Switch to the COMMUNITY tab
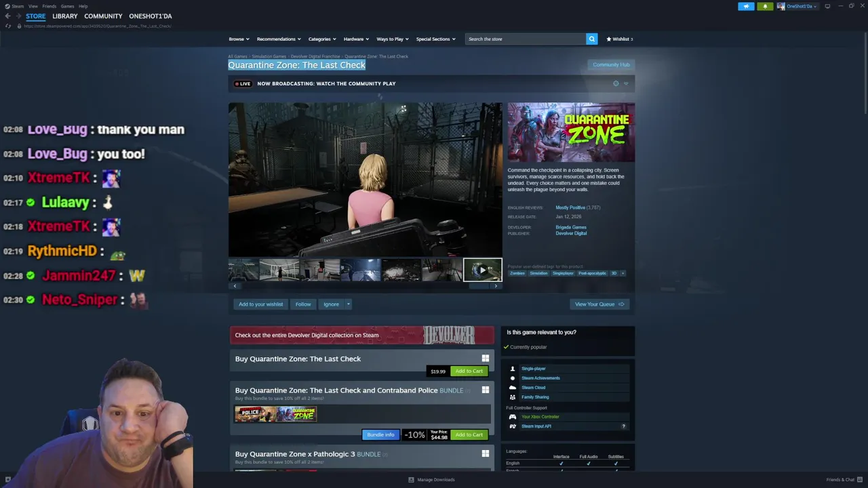The width and height of the screenshot is (868, 488). coord(103,16)
